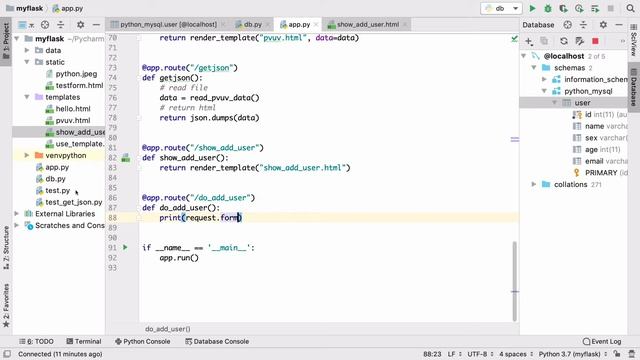Click the 88:23 line column indicator
The image size is (640, 360).
click(432, 354)
